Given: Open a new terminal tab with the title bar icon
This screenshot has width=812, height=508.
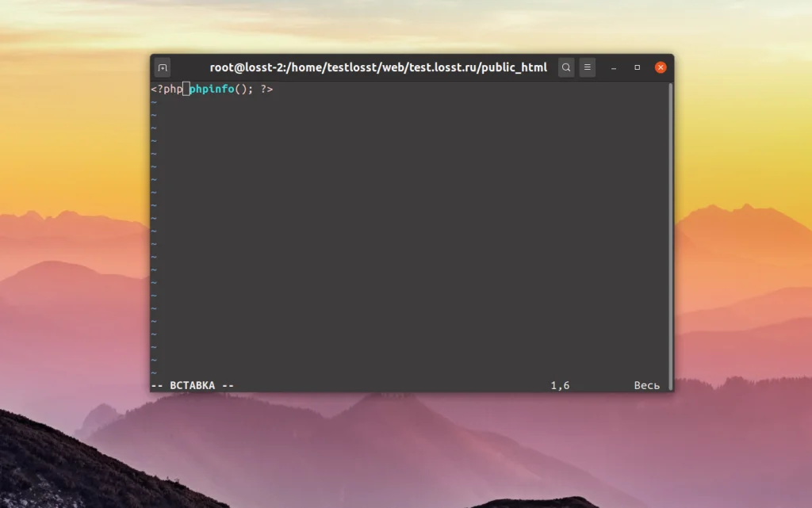Looking at the screenshot, I should (x=163, y=68).
